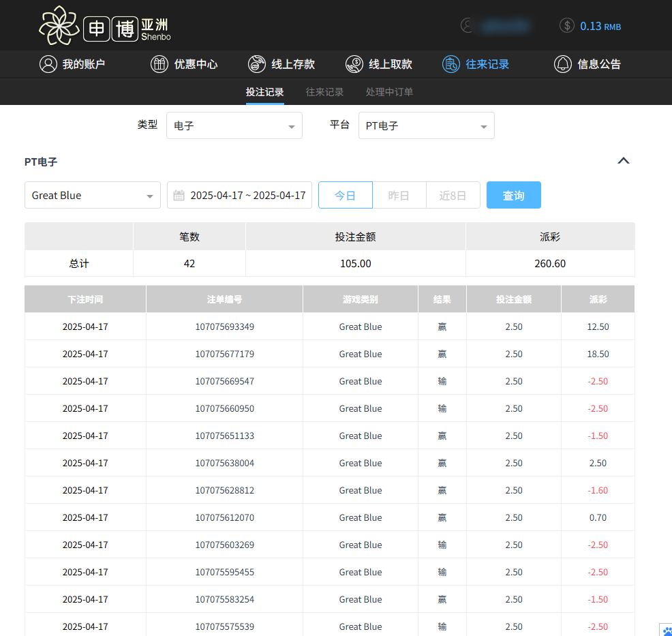
Task: Toggle the 今日 today filter
Action: pos(346,195)
